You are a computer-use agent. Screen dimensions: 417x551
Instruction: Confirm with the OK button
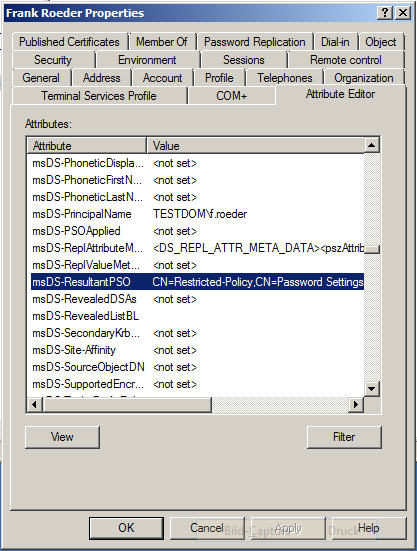pos(126,527)
